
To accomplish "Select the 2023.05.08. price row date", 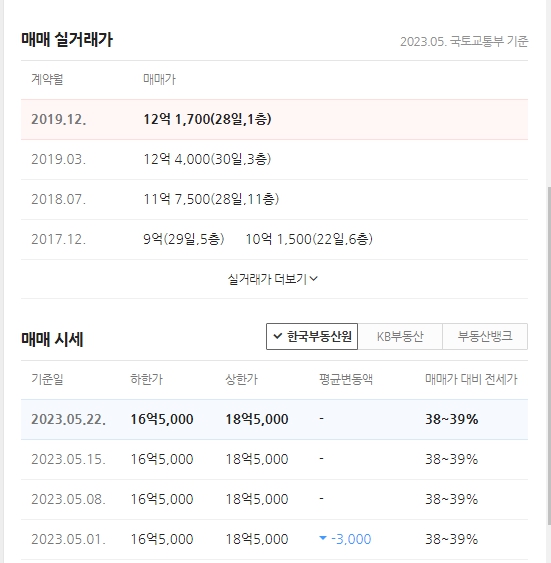I will point(68,499).
